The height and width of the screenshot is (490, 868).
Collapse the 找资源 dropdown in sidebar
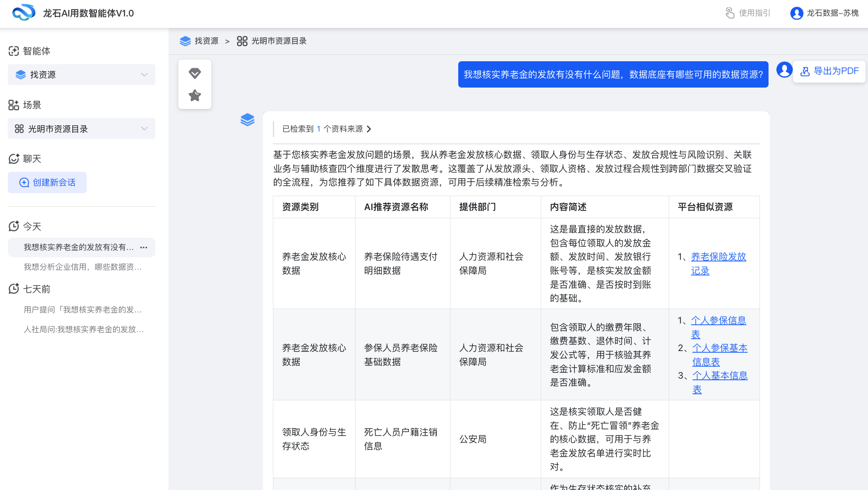tap(144, 74)
